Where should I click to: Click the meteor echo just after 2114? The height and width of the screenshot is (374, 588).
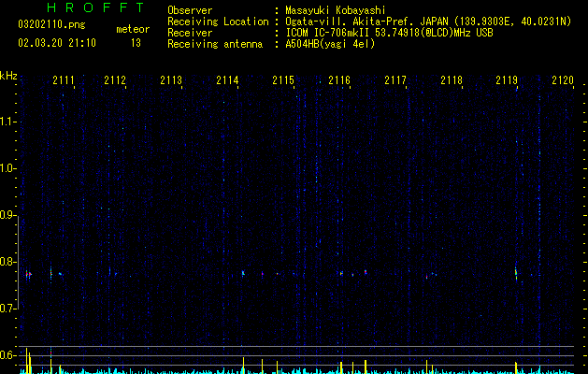pos(243,273)
